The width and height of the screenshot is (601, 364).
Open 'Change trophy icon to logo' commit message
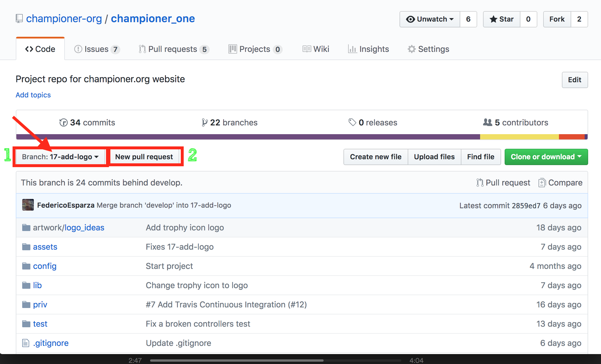[x=197, y=286]
